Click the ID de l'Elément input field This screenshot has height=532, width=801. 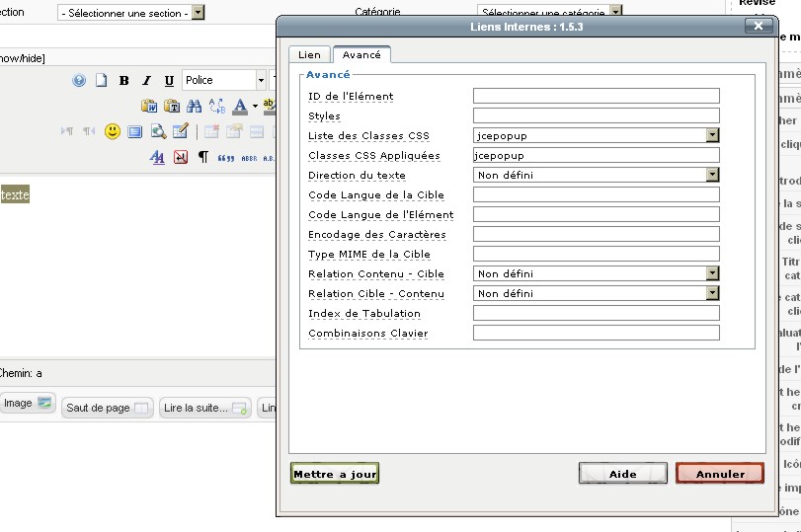(x=596, y=97)
